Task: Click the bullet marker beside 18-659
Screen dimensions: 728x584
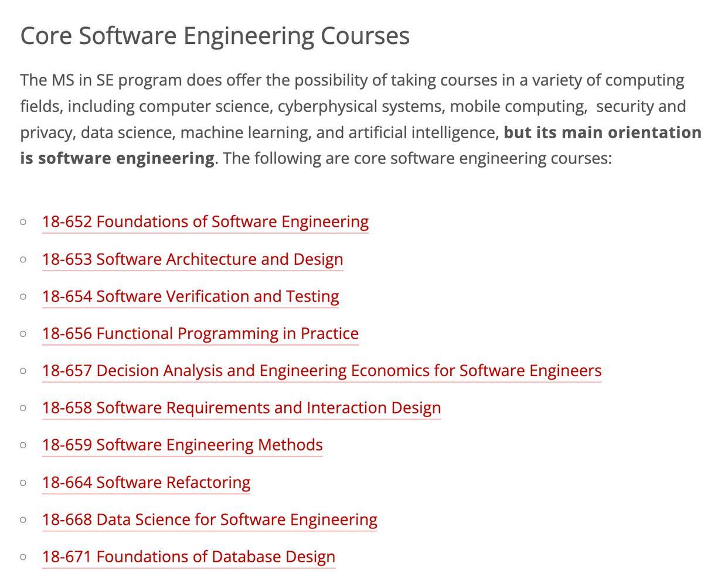Action: tap(23, 445)
